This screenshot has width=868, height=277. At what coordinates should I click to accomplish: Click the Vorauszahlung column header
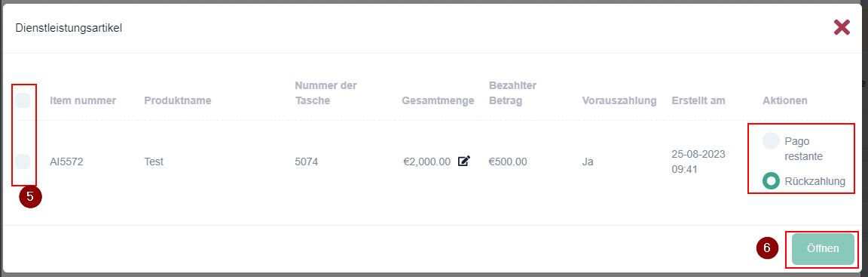click(x=619, y=101)
